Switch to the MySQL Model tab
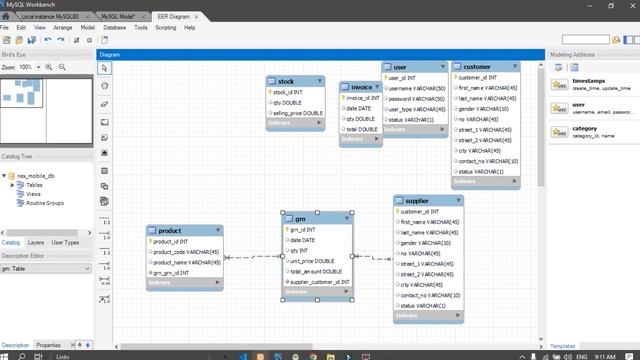Viewport: 640px width, 360px height. (118, 16)
